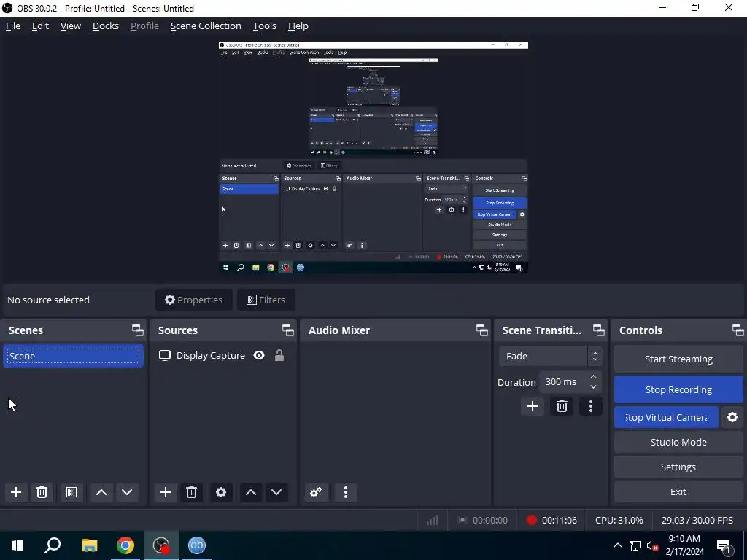Click the 300 ms duration field

tap(562, 382)
